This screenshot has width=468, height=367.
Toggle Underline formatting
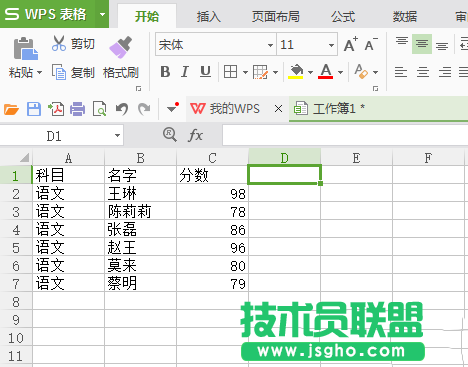tap(205, 72)
